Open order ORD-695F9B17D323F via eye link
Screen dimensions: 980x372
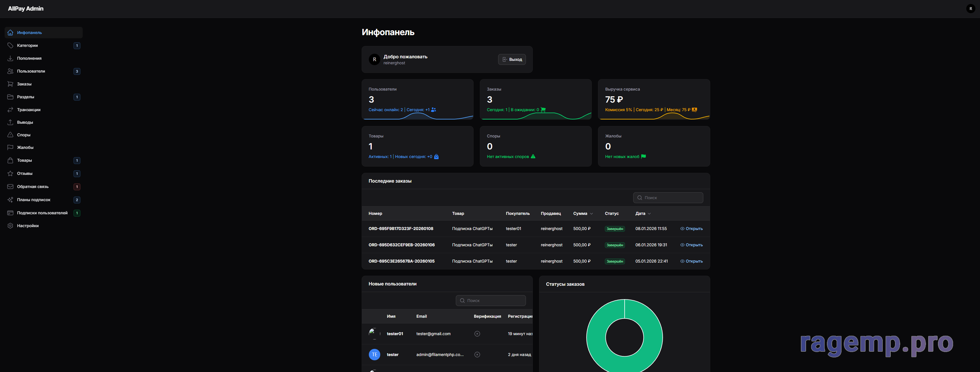[691, 229]
